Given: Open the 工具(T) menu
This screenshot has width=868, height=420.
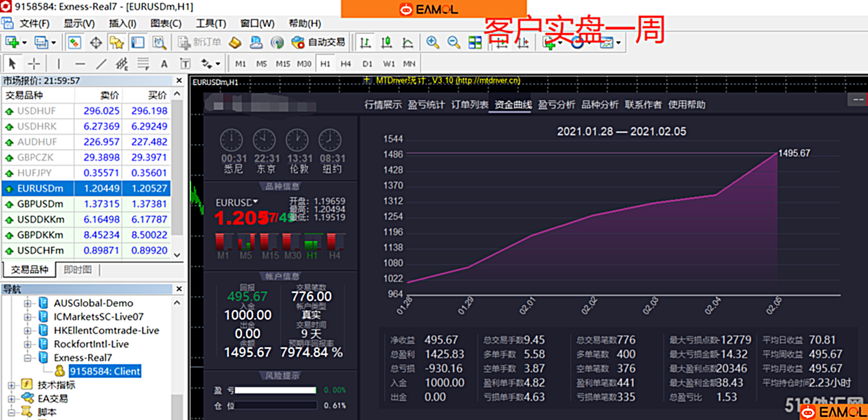Looking at the screenshot, I should tap(211, 24).
